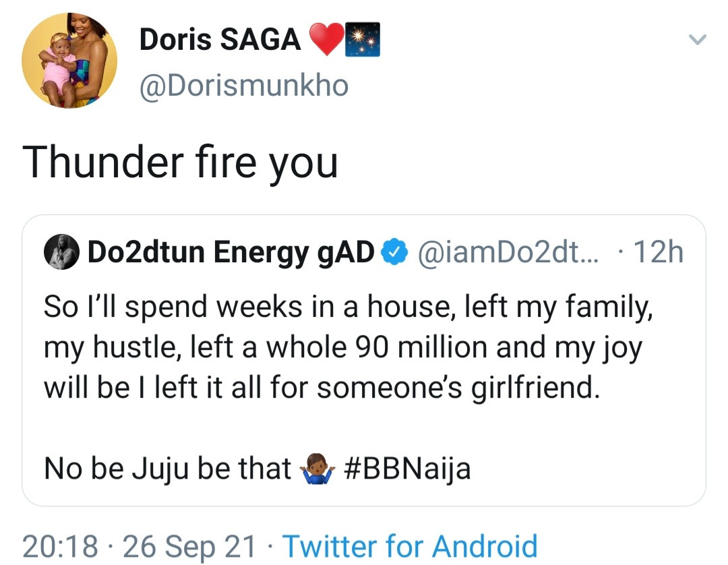
Task: Open the Twitter for Android link
Action: point(410,545)
